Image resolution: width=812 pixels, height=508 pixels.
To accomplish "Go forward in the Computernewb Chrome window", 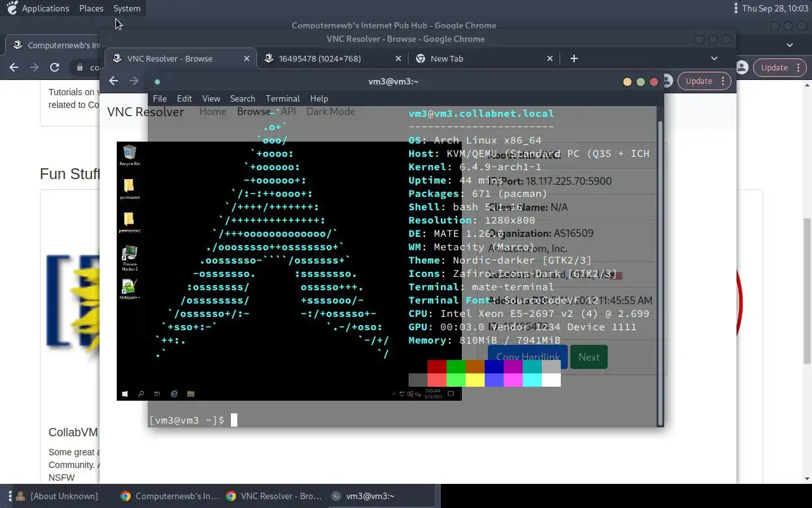I will [34, 67].
